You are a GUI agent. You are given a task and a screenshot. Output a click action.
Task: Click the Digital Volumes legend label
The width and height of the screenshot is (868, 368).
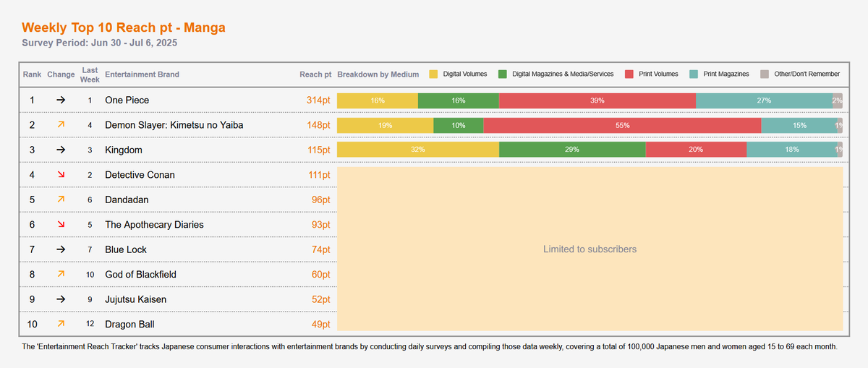(465, 74)
